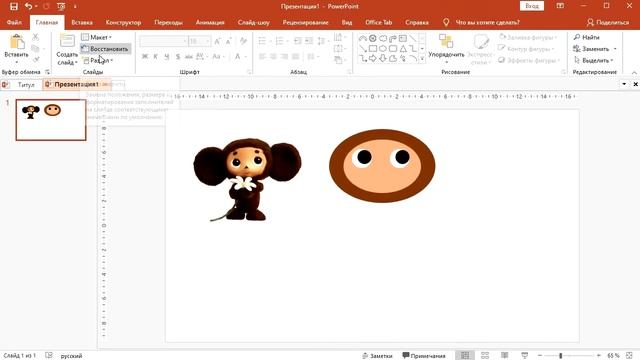Image resolution: width=640 pixels, height=360 pixels.
Task: Click the Undo arrow icon
Action: click(29, 6)
